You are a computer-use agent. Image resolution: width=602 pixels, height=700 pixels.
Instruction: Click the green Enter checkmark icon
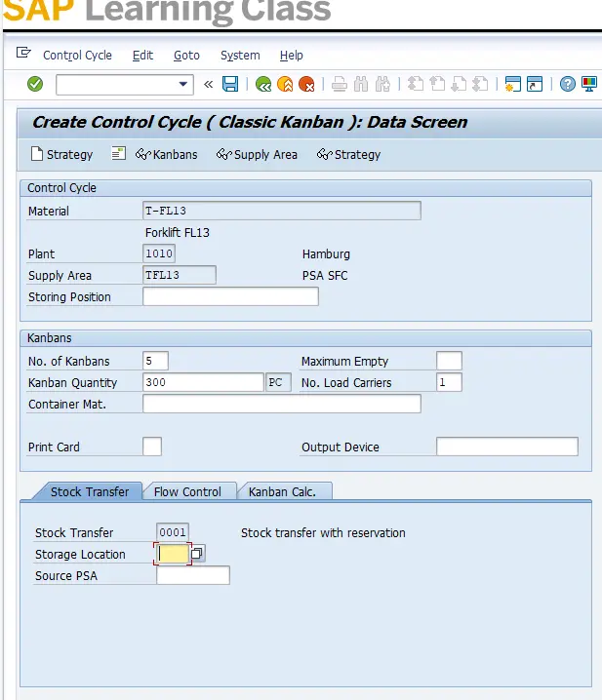coord(35,84)
